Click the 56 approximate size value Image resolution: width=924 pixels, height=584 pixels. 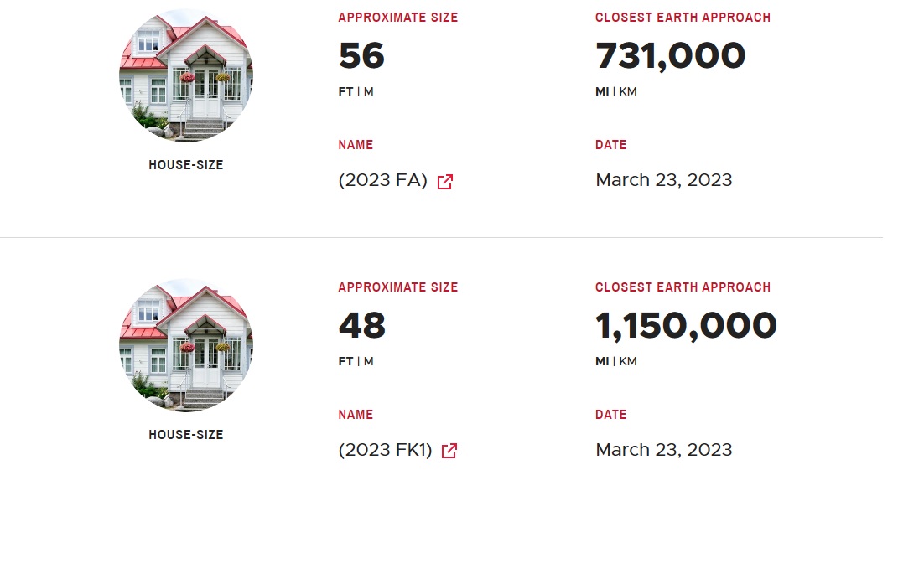pos(361,57)
